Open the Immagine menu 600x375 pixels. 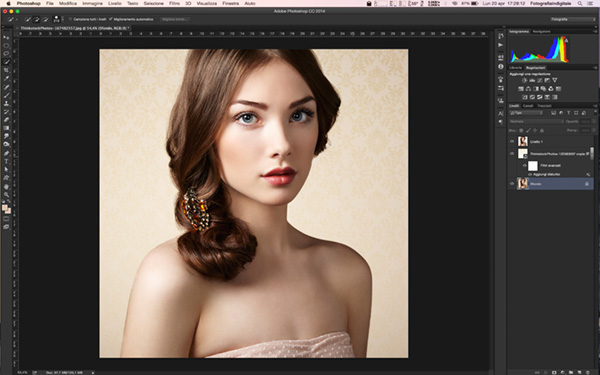coord(93,3)
